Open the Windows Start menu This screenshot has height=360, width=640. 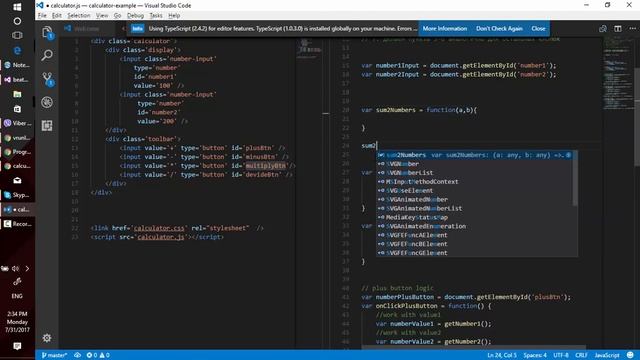(17, 7)
